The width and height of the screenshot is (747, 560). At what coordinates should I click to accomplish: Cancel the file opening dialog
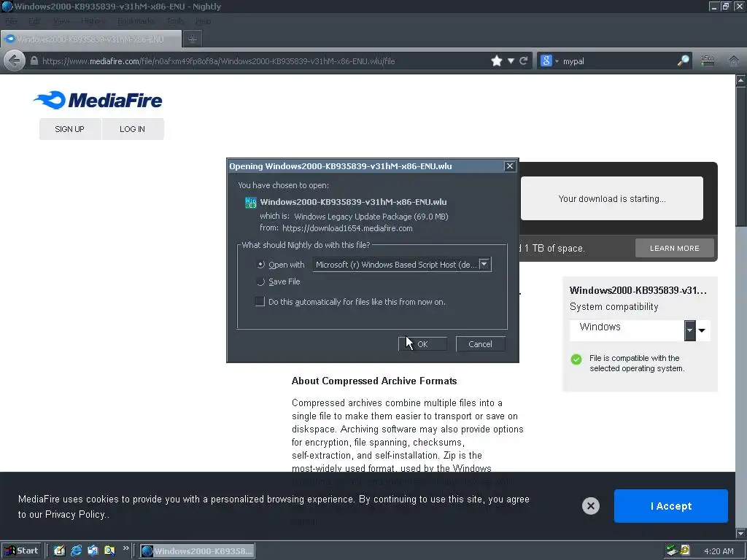click(480, 344)
